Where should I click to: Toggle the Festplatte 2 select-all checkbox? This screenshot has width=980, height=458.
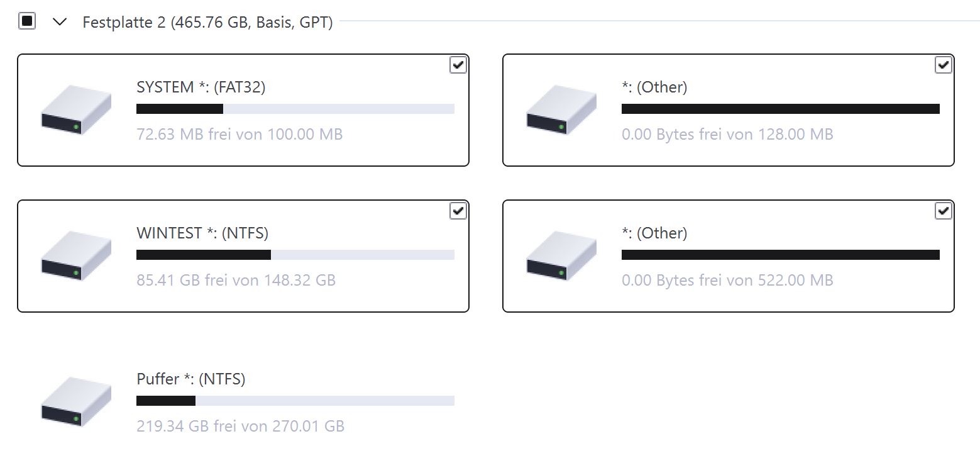click(27, 21)
